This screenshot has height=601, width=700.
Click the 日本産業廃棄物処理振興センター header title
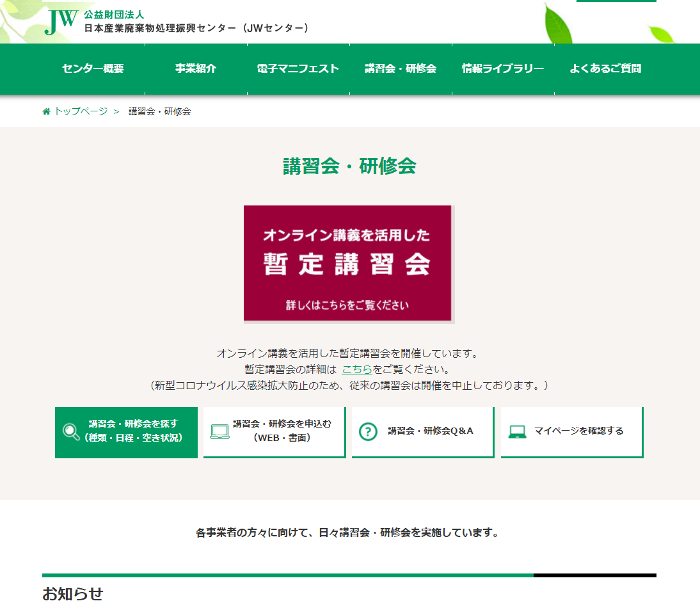click(x=197, y=28)
